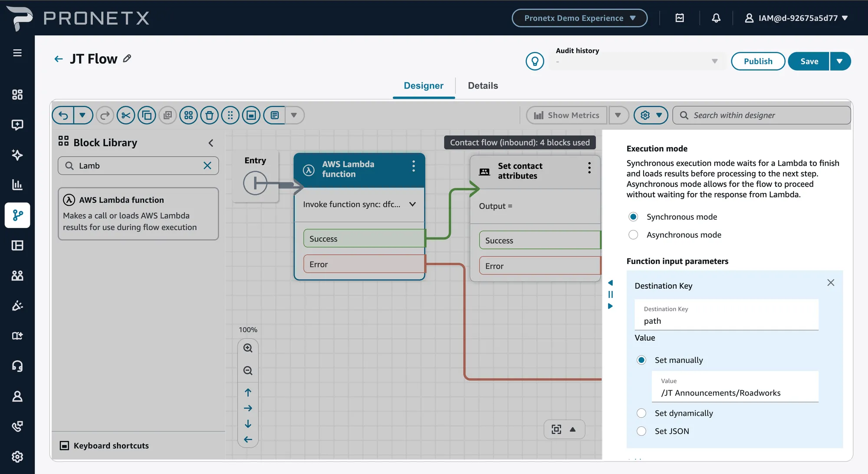The width and height of the screenshot is (868, 474).
Task: Select Set JSON option
Action: (x=641, y=431)
